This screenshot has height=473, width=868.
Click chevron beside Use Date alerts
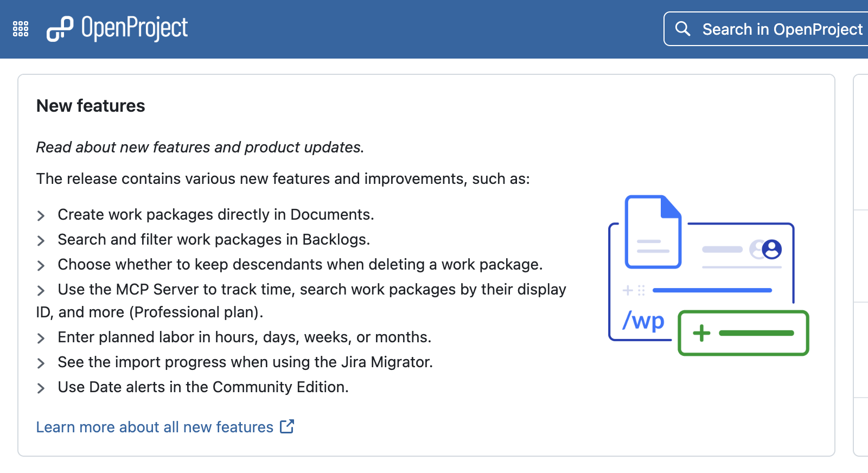coord(41,388)
